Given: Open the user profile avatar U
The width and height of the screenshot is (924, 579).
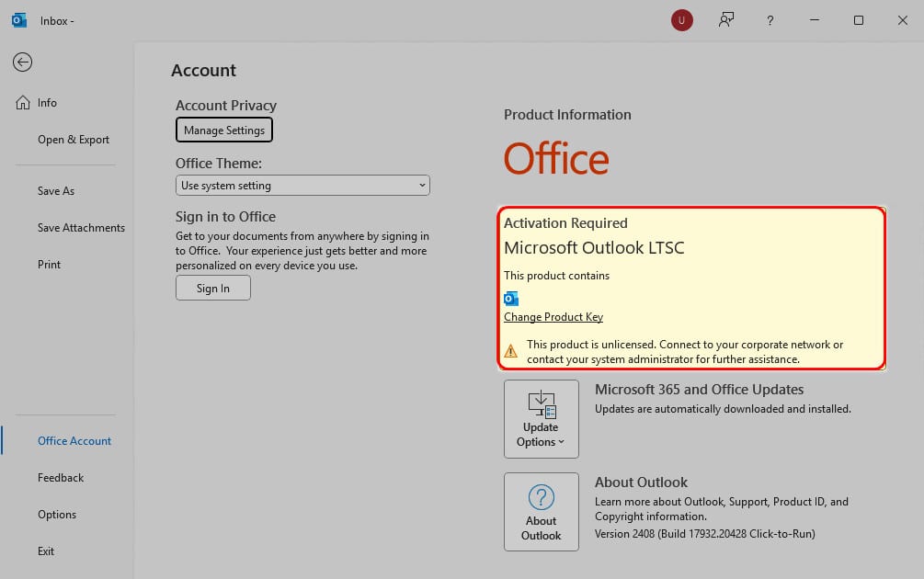Looking at the screenshot, I should click(x=682, y=20).
